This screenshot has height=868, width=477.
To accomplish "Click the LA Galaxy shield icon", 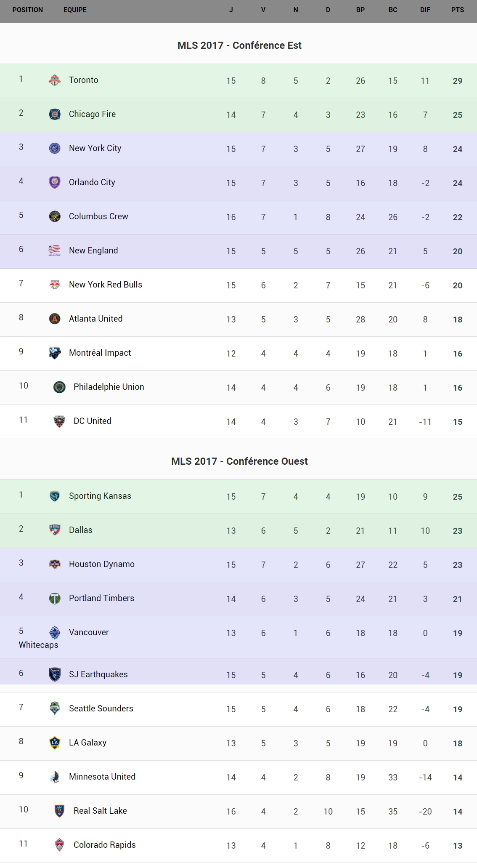I will 55,743.
